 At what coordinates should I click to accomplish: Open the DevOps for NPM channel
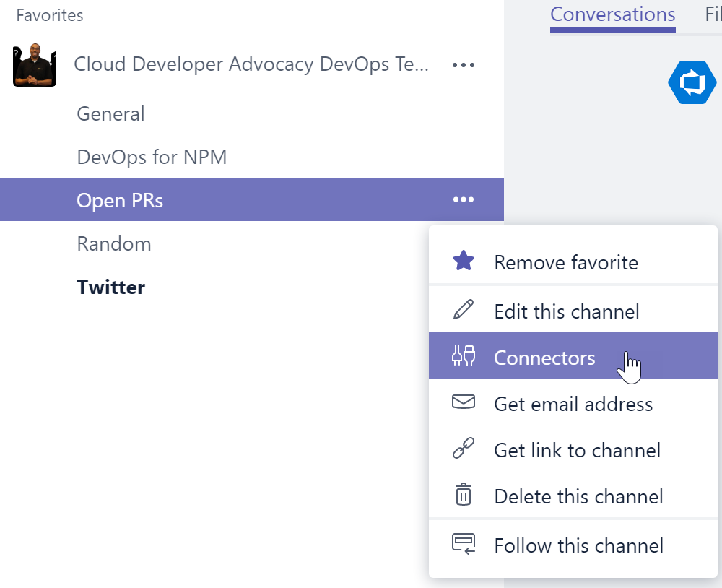pos(252,157)
